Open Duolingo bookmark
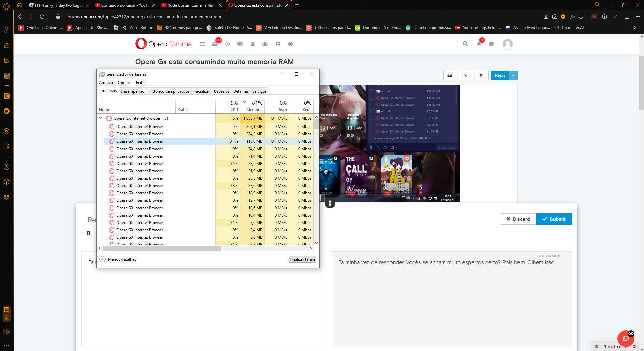This screenshot has height=351, width=644. pyautogui.click(x=378, y=28)
